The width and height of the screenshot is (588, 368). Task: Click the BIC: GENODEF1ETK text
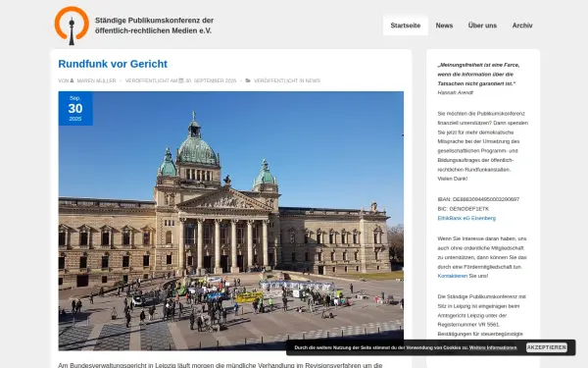click(464, 209)
